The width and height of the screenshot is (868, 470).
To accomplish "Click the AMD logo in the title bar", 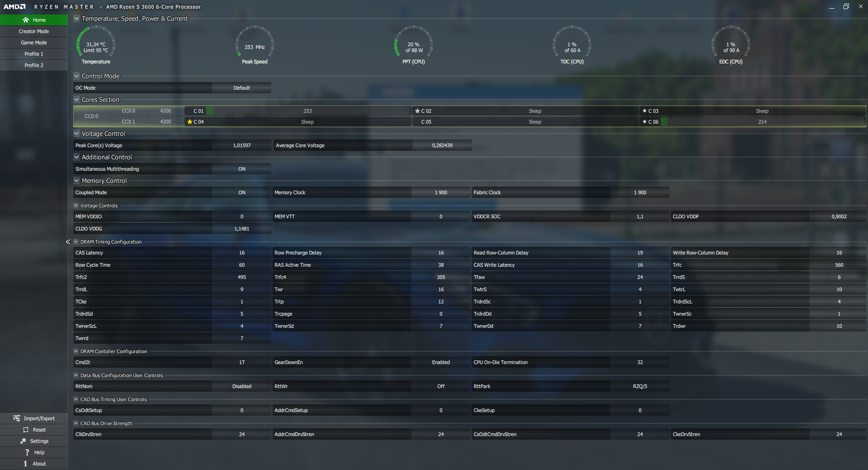I will click(14, 7).
